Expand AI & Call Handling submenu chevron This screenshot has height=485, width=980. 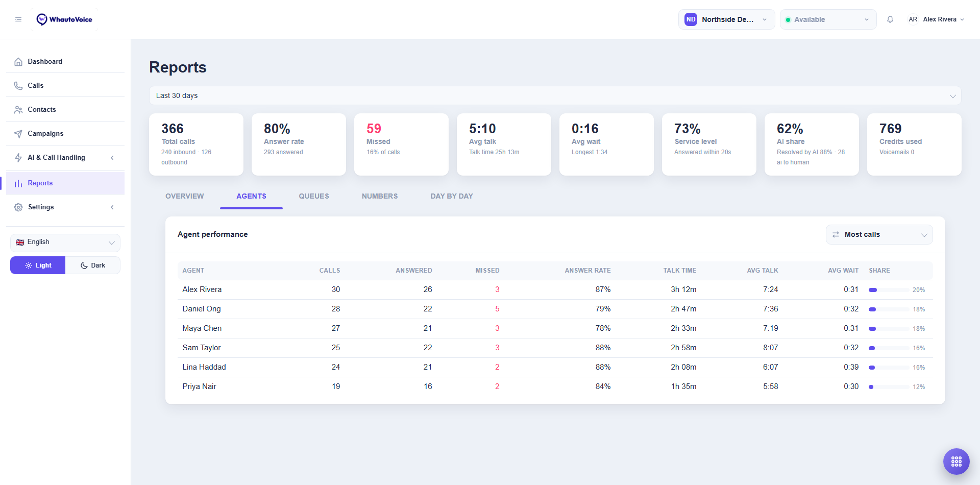[112, 158]
